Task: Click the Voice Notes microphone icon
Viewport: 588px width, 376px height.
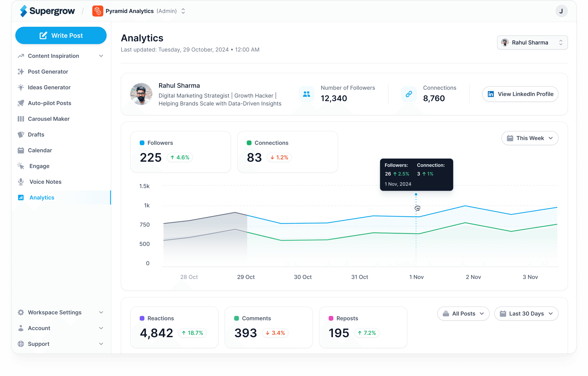Action: (21, 182)
